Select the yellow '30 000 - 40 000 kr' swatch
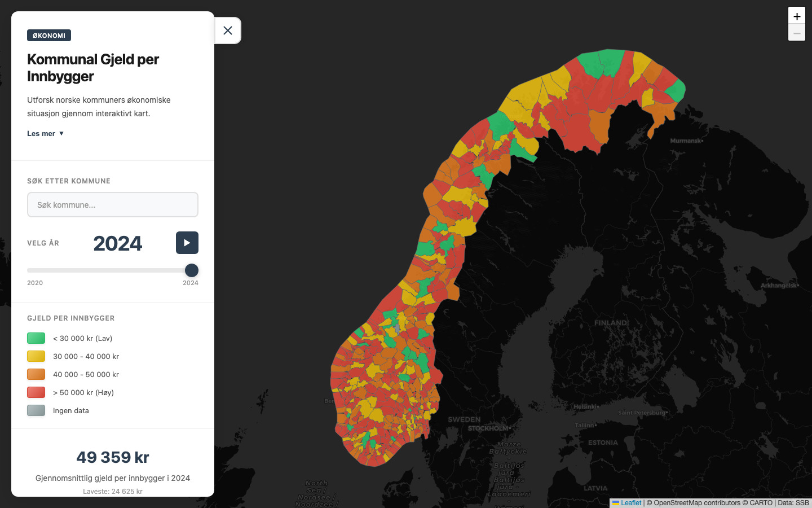This screenshot has height=508, width=812. tap(35, 356)
